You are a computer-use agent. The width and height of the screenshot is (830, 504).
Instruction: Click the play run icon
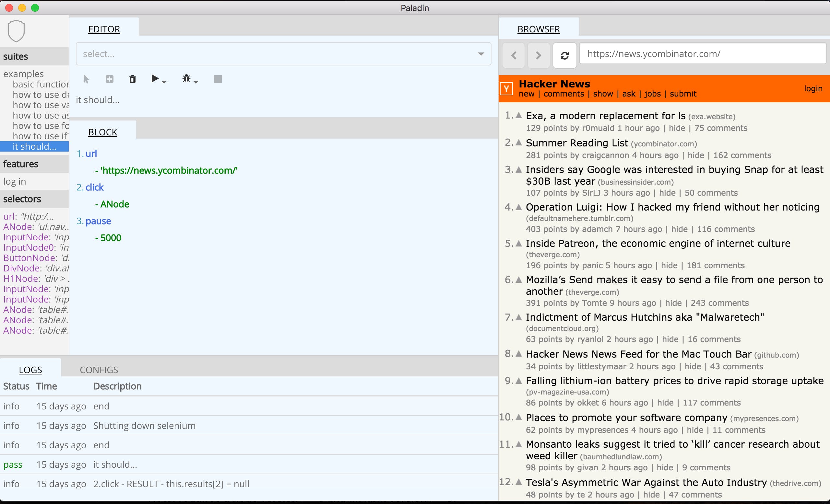[155, 79]
